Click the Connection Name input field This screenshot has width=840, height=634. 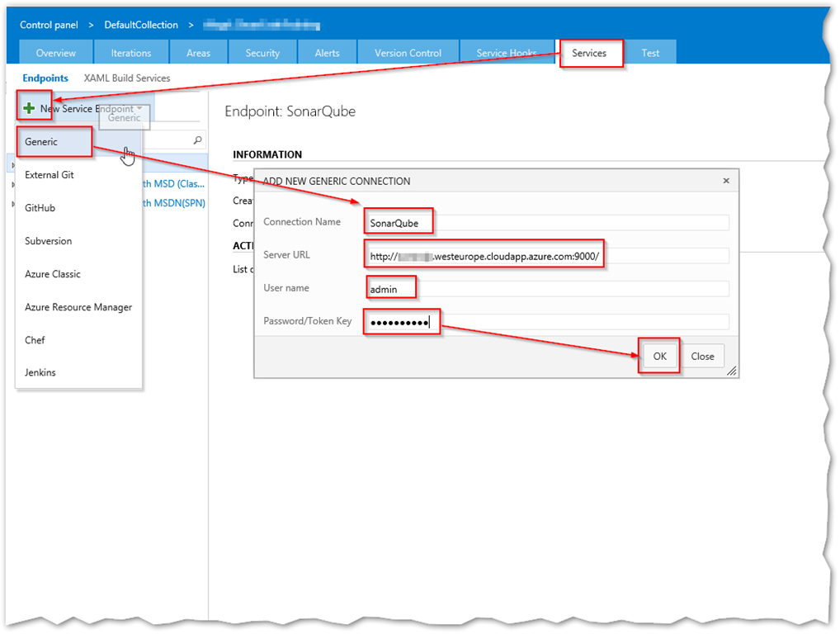(x=546, y=223)
